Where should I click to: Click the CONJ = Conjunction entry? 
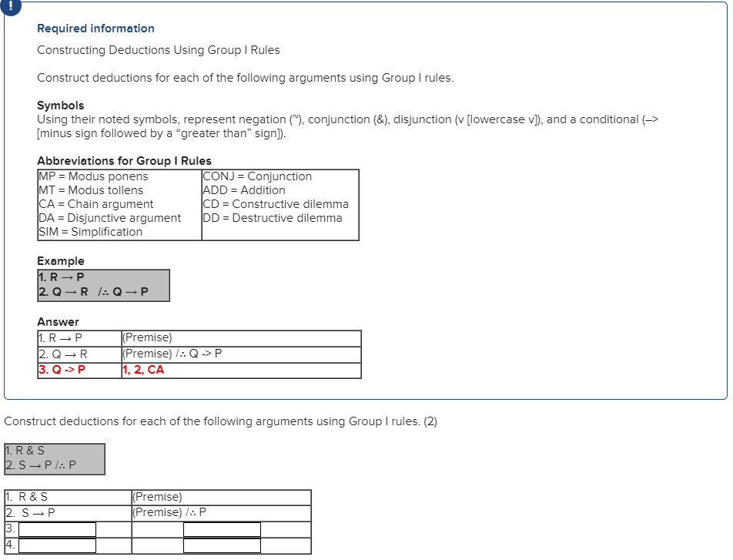(x=256, y=176)
